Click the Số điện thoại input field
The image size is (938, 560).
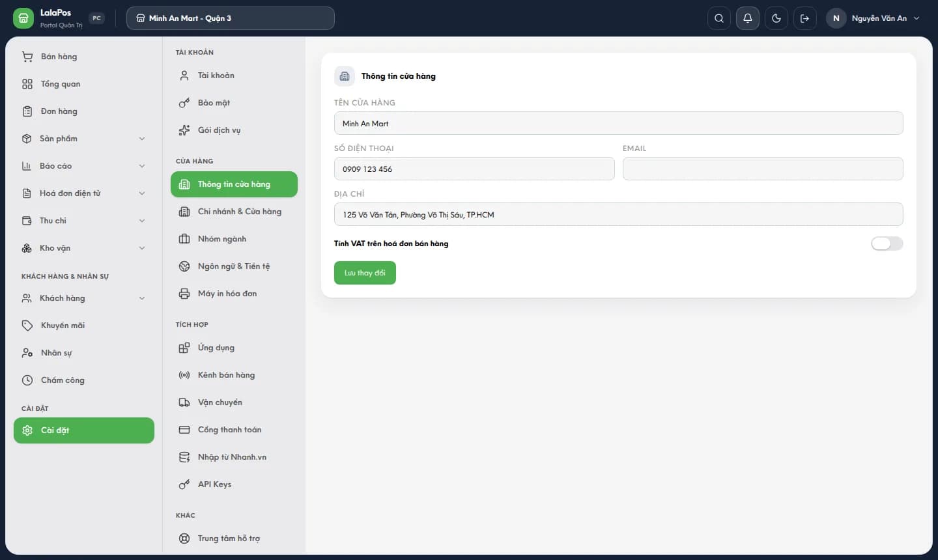[x=474, y=169]
